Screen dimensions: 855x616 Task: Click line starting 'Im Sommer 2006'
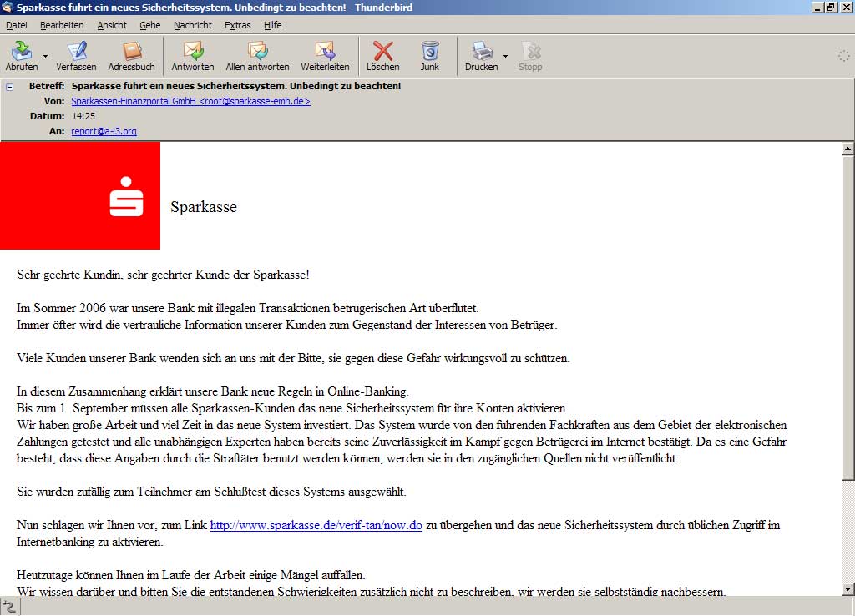point(247,308)
